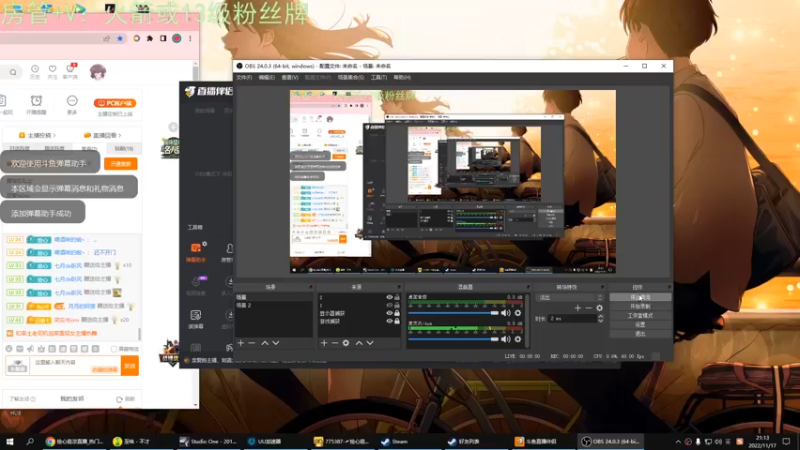Screen dimensions: 800x450
Task: Click 开始录制 button in OBS controls
Action: 640,307
